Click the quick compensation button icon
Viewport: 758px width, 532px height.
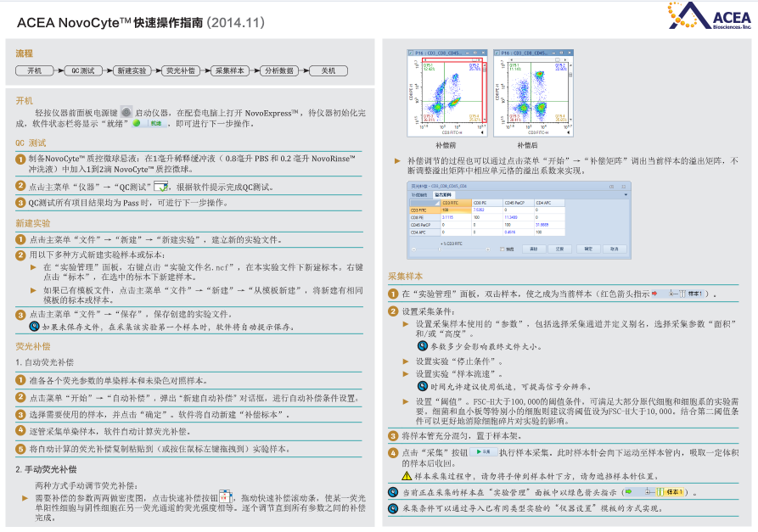(x=226, y=496)
